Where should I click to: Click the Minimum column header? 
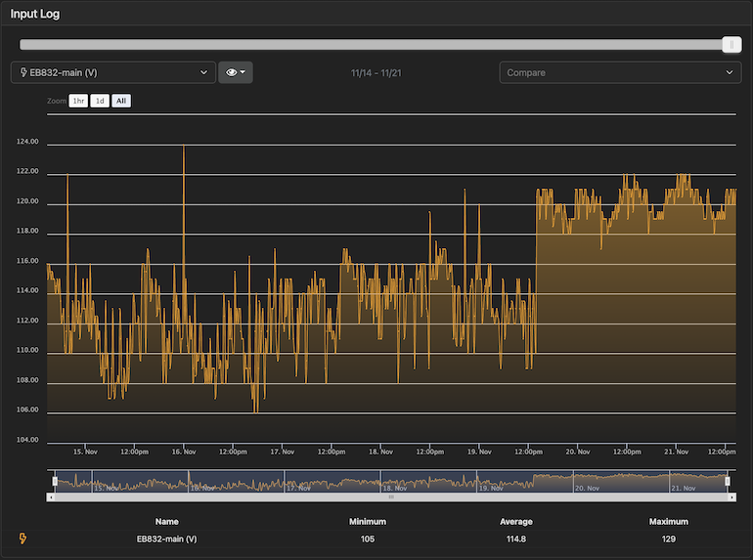(x=368, y=522)
